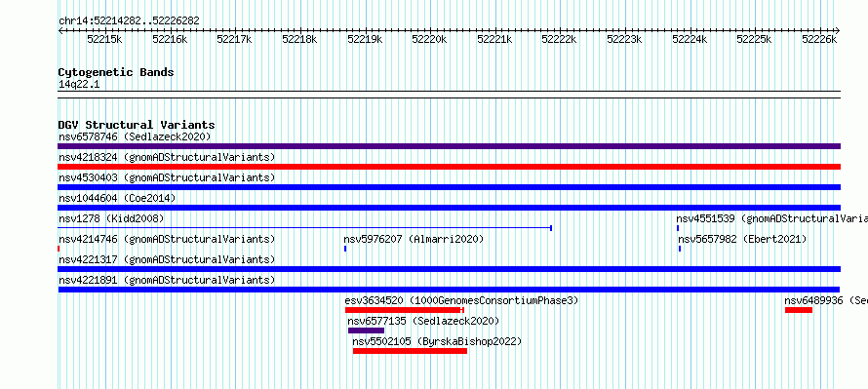Click the red nsv6489936 variant bar
The height and width of the screenshot is (389, 868).
[798, 310]
